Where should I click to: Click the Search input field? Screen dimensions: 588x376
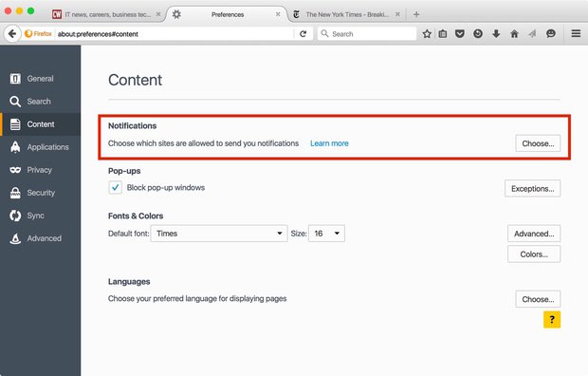click(367, 34)
